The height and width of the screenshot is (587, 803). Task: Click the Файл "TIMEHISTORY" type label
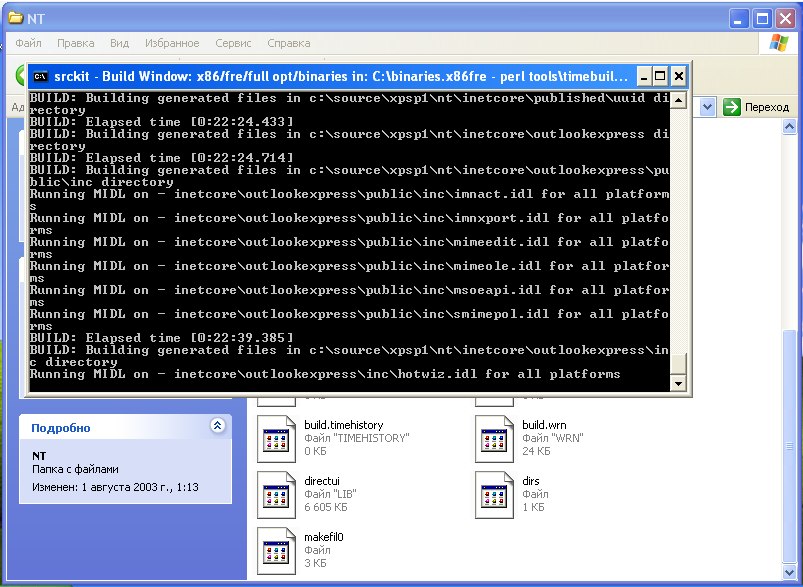click(x=356, y=438)
